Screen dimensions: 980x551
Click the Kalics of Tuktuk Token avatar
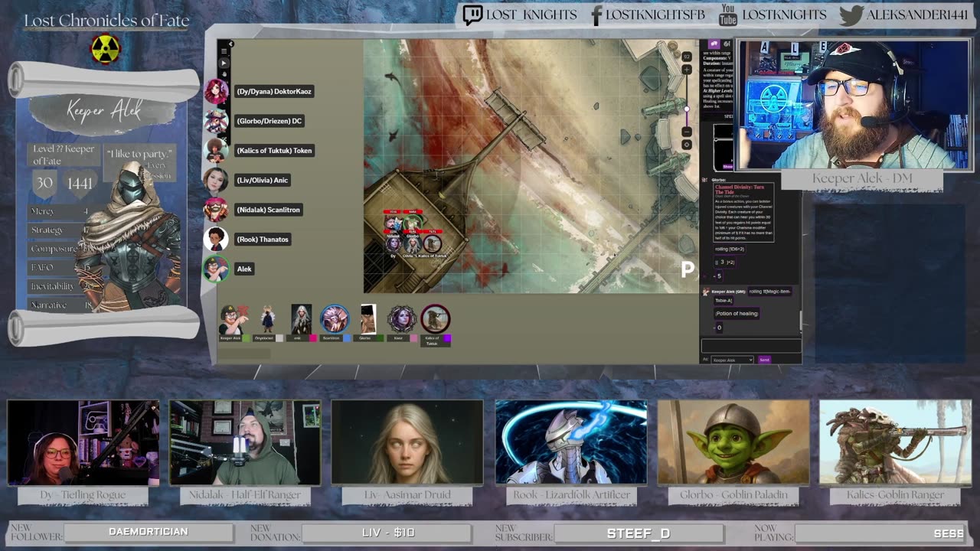216,150
